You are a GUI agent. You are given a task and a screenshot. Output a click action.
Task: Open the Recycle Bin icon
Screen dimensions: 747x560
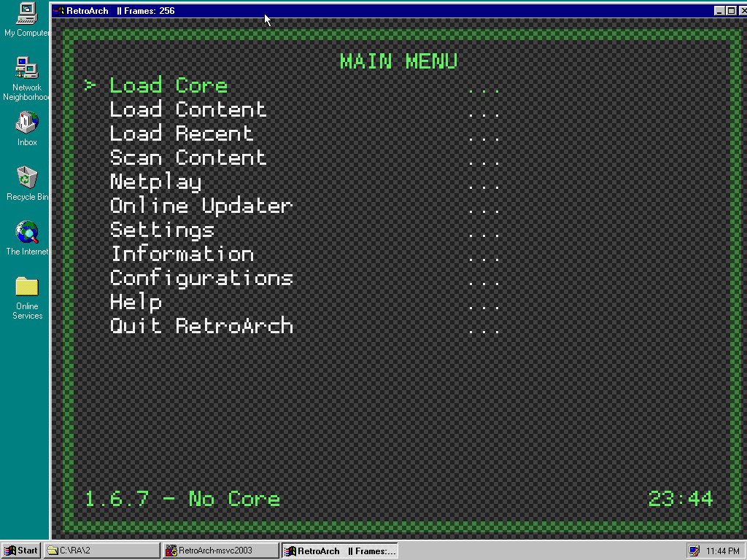(x=27, y=183)
